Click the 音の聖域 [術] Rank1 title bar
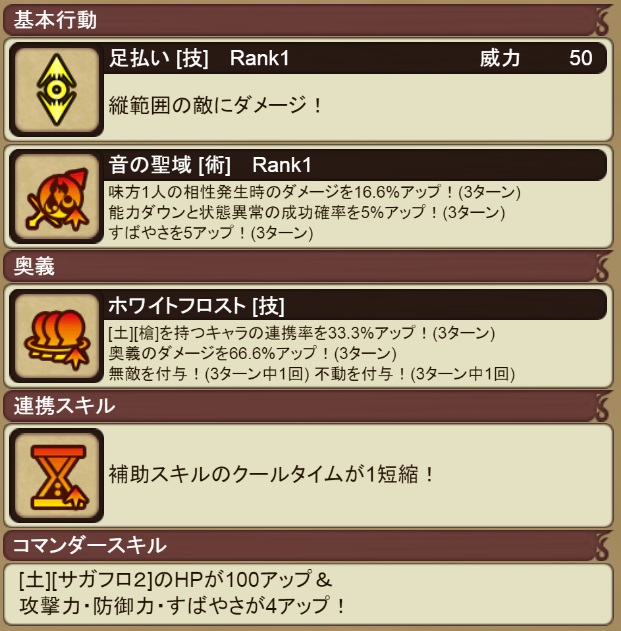 point(355,165)
